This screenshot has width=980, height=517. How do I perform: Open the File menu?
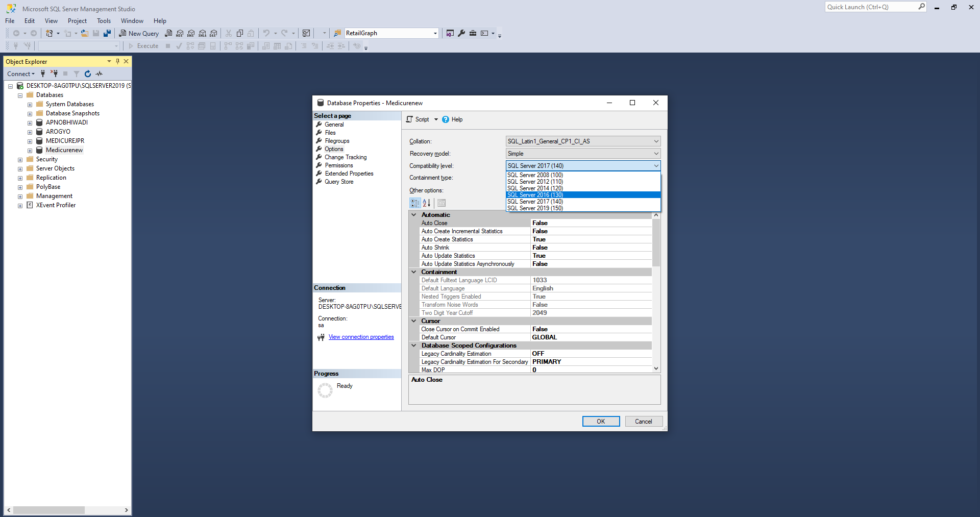(x=10, y=21)
